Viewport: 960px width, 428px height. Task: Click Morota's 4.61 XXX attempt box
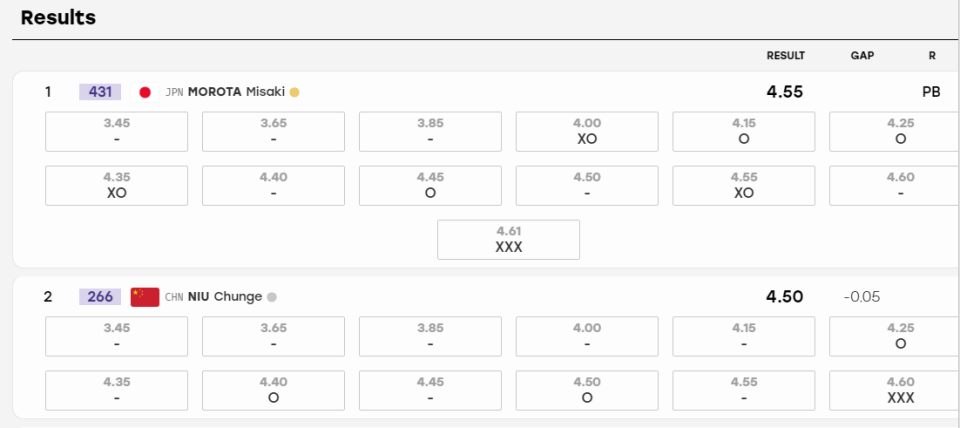pos(508,239)
